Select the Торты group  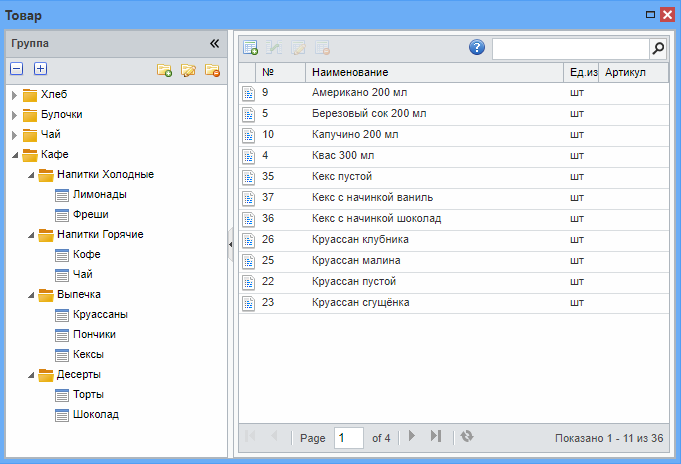[x=88, y=394]
